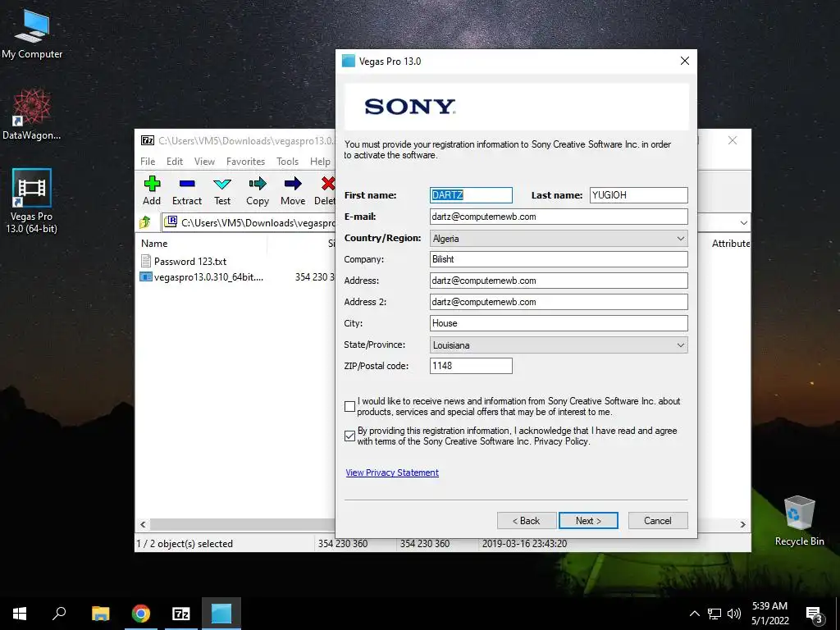
Task: Click the City input field
Action: click(559, 323)
